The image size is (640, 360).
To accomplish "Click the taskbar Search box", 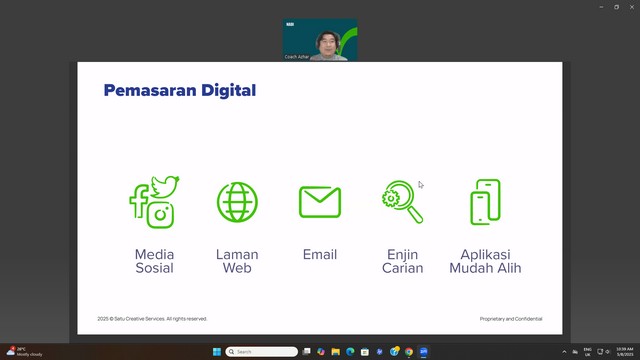I will click(262, 351).
